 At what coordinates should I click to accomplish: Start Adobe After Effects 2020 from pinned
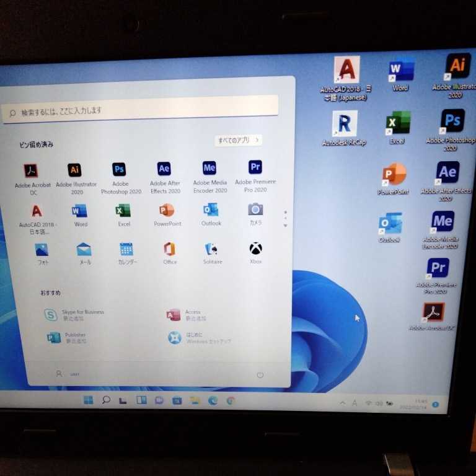pyautogui.click(x=165, y=177)
